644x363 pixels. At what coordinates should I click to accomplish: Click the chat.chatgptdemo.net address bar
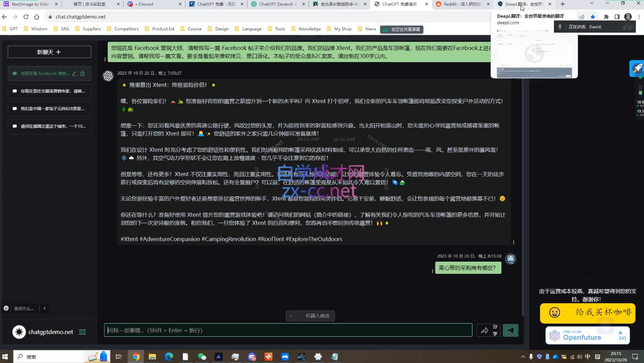81,17
